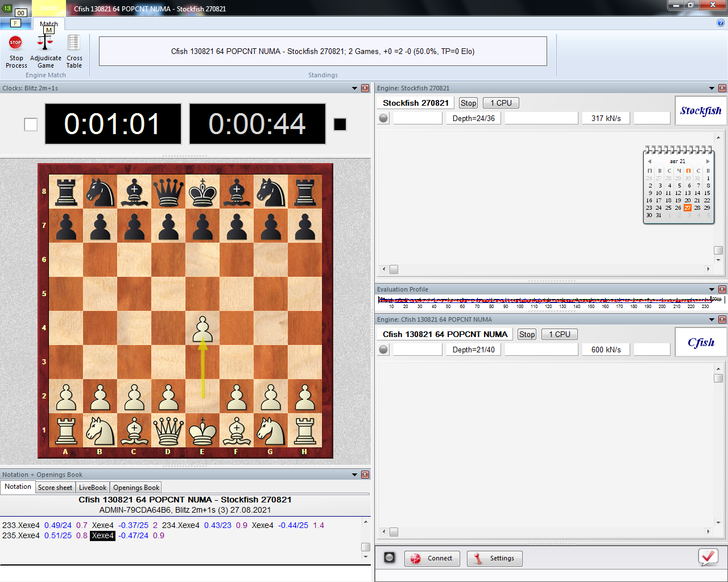Viewport: 728px width, 582px height.
Task: Click the white rook on a1
Action: pyautogui.click(x=66, y=430)
